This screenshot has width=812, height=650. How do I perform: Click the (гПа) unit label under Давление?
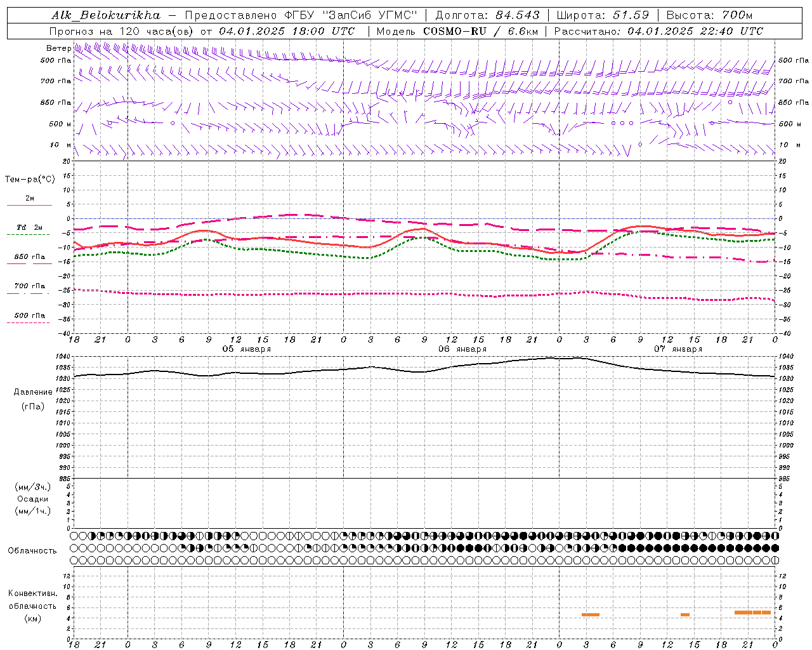pyautogui.click(x=33, y=406)
